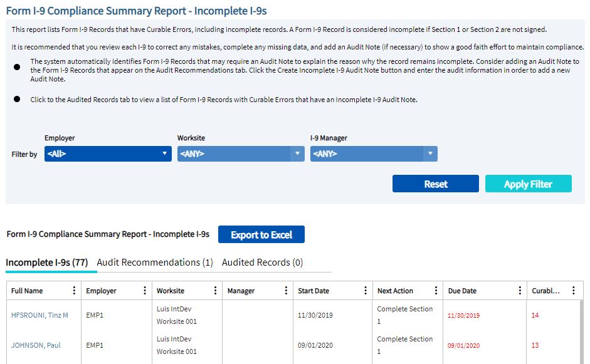590x364 pixels.
Task: Select EMP1 in JOHNSON row
Action: [95, 345]
